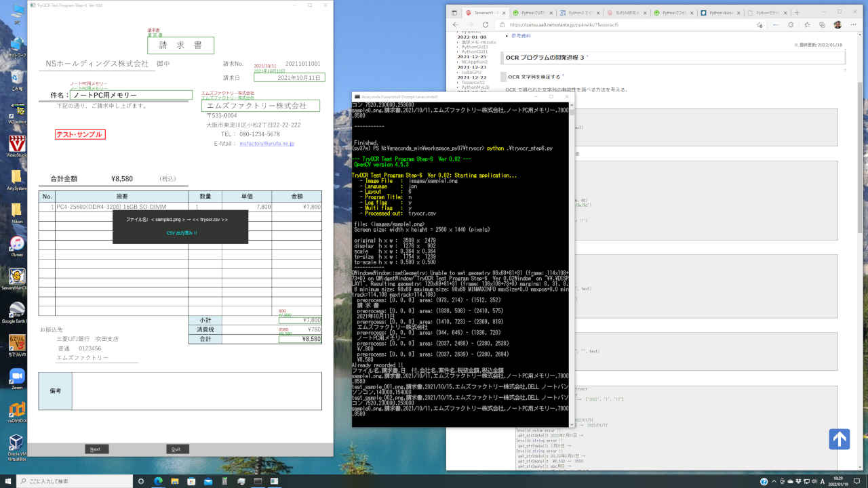The width and height of the screenshot is (868, 488).
Task: Open the Edge settings ellipsis menu
Action: pos(854,24)
